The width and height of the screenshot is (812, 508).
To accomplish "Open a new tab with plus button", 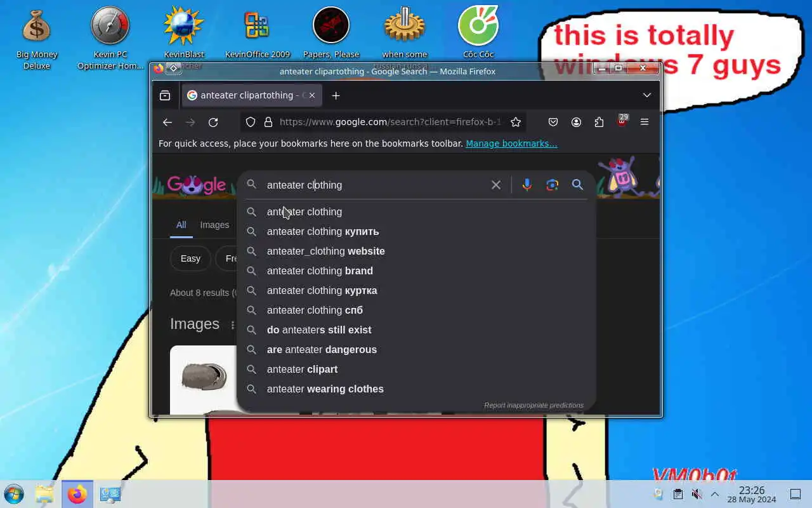I will [336, 95].
